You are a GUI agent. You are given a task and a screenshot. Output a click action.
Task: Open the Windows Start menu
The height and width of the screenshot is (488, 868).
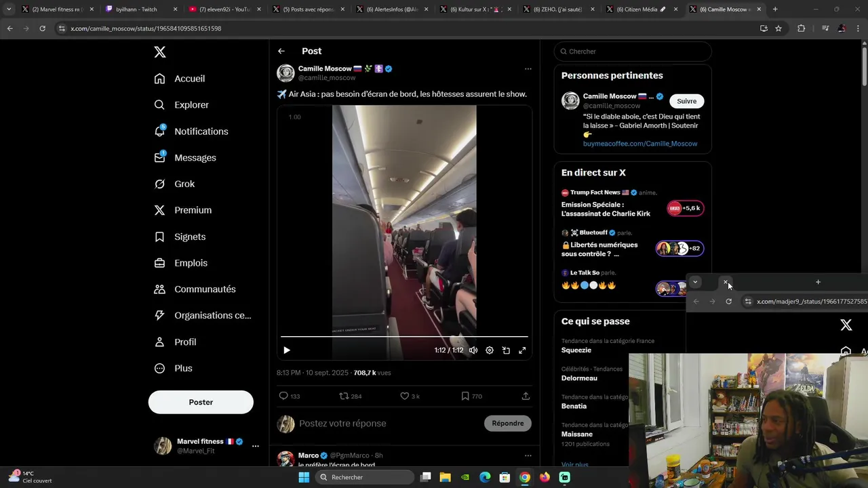click(304, 477)
